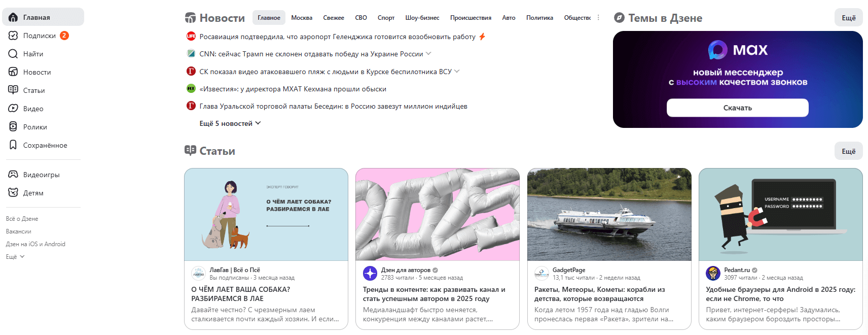The width and height of the screenshot is (868, 335).
Task: Click Скачать button on MAX banner
Action: [x=737, y=108]
